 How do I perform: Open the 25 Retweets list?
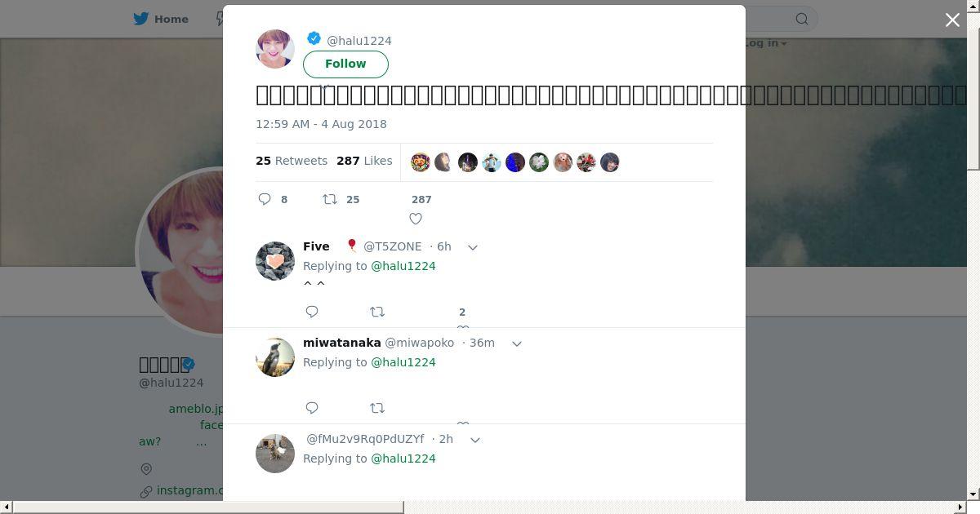tap(292, 161)
